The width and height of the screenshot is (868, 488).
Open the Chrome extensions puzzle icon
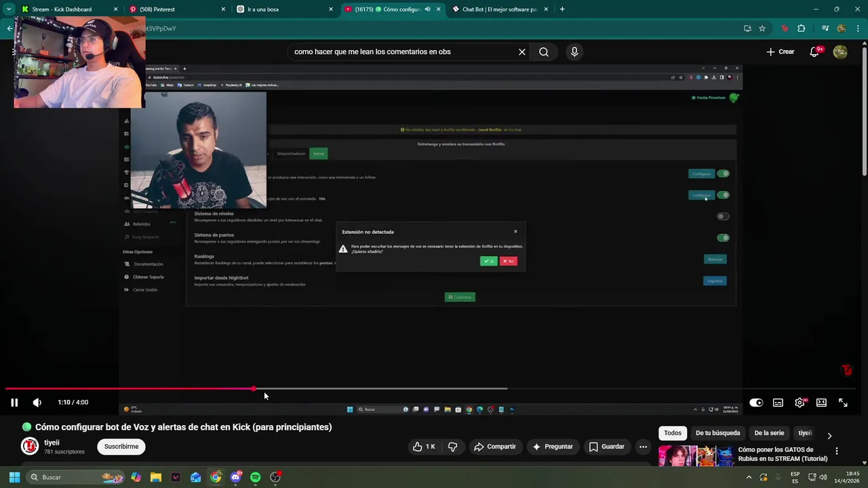click(x=802, y=28)
